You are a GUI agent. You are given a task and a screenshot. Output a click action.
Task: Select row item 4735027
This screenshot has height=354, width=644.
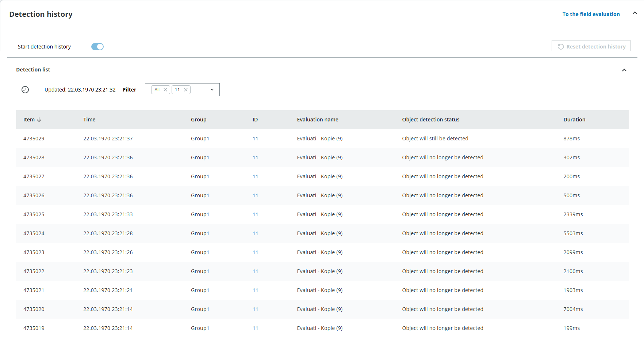tap(322, 176)
